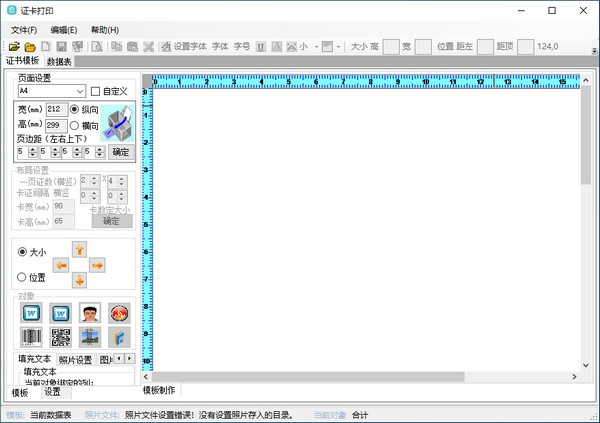Image resolution: width=600 pixels, height=423 pixels.
Task: Create a new blank template page
Action: tap(46, 47)
